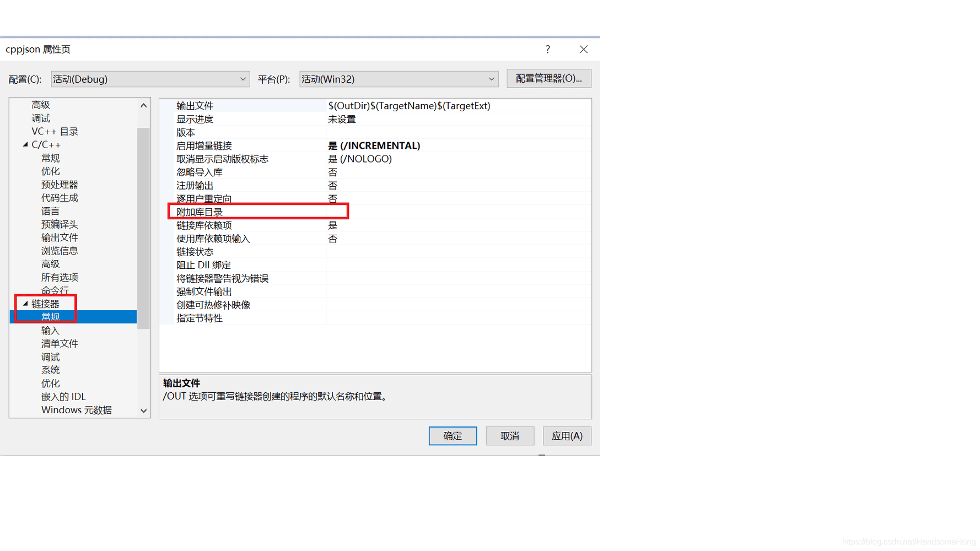The width and height of the screenshot is (980, 551).
Task: Click scroll-down arrow of tree scrollbar
Action: tap(143, 410)
